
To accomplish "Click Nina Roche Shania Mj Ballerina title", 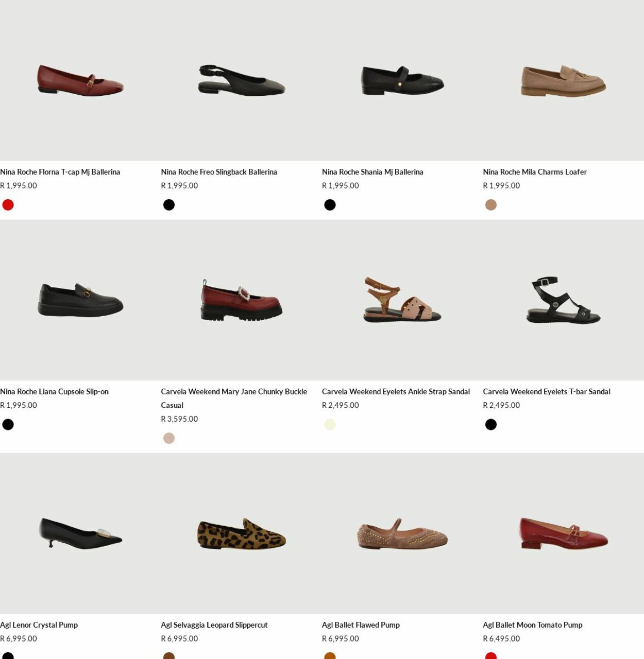I will coord(372,172).
